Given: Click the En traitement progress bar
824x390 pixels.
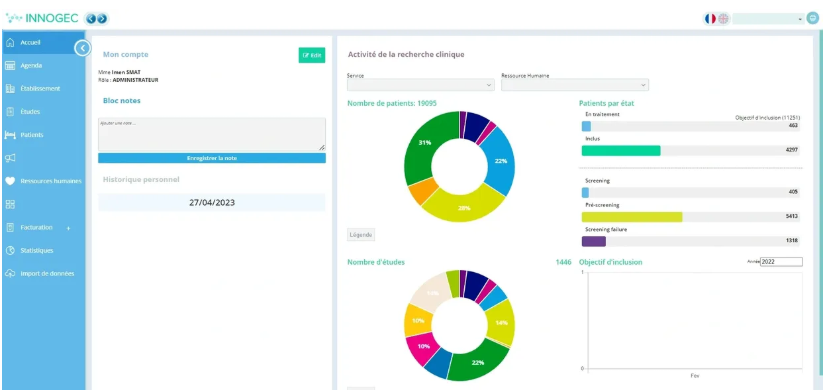Looking at the screenshot, I should pyautogui.click(x=691, y=126).
